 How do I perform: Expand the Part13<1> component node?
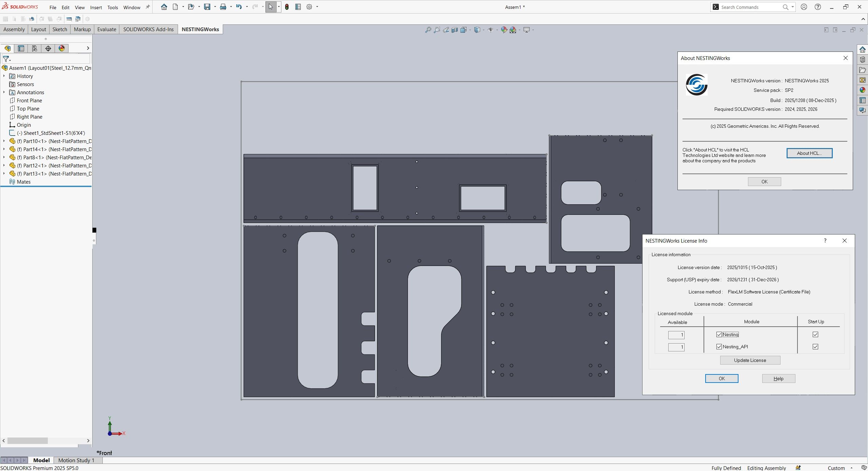[x=4, y=173]
